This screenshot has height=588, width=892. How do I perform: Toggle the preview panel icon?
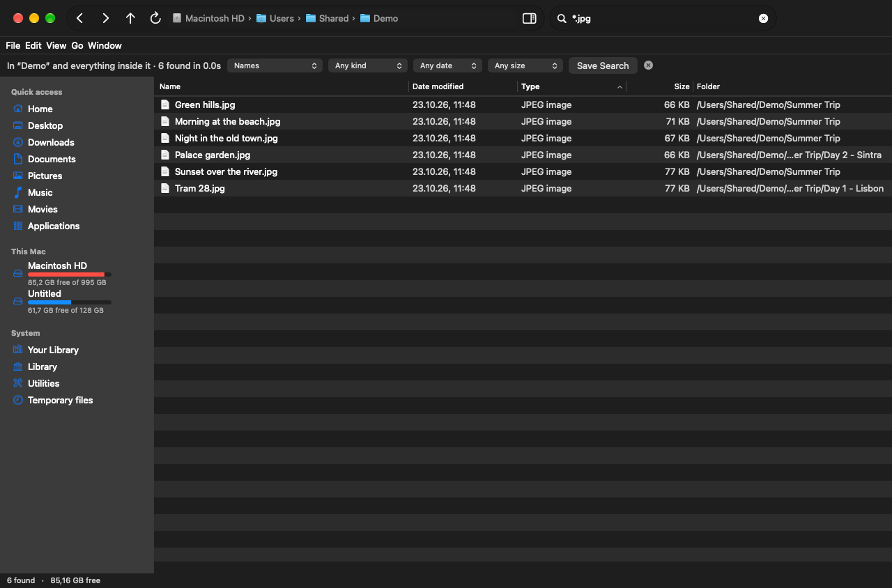(530, 19)
